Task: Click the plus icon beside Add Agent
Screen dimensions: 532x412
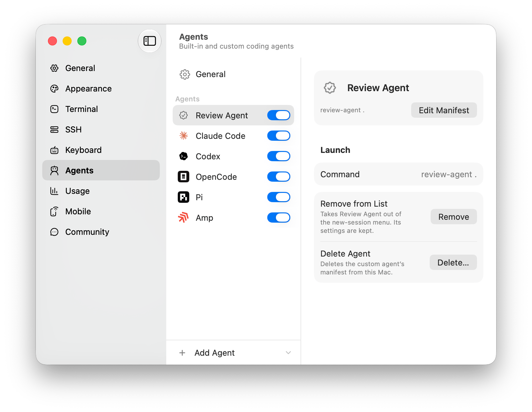Action: [182, 353]
